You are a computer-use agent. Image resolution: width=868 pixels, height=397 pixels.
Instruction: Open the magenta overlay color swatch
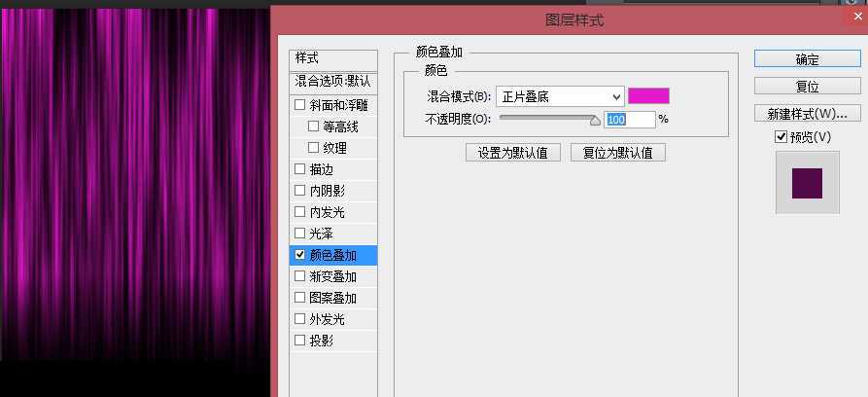pos(648,95)
